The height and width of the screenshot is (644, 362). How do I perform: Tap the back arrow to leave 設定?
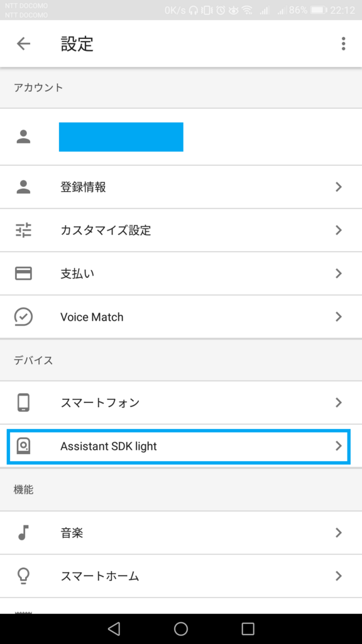pyautogui.click(x=23, y=44)
